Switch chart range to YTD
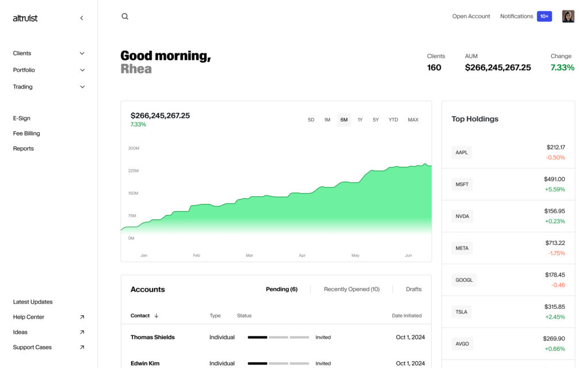Screen dimensions: 588x368 pyautogui.click(x=393, y=120)
